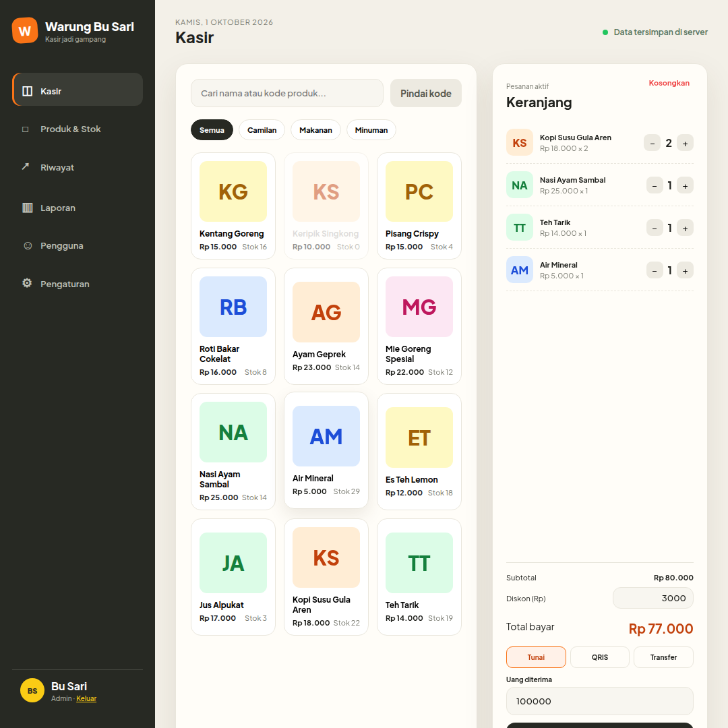Filter products by Minuman
728x728 pixels.
pos(371,130)
